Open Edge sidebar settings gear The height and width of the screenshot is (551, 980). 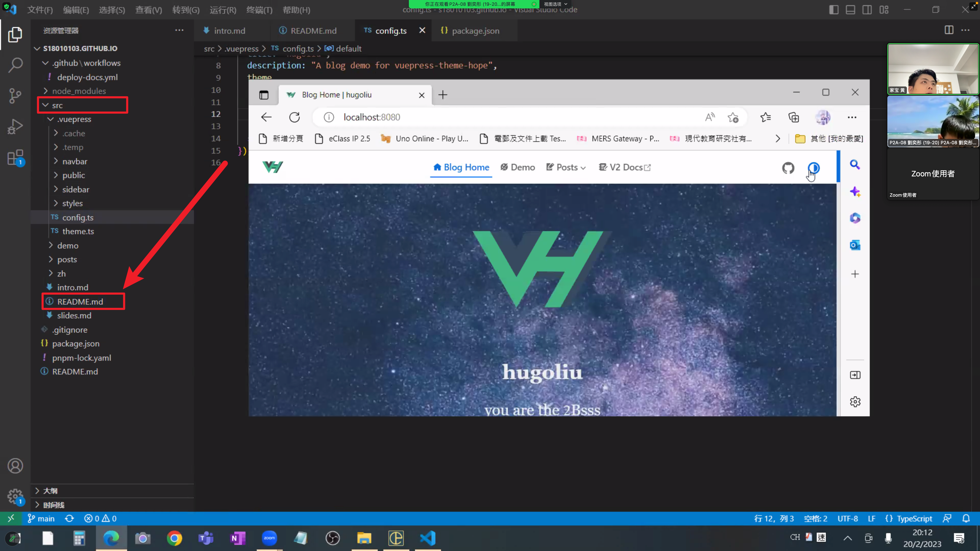[855, 402]
